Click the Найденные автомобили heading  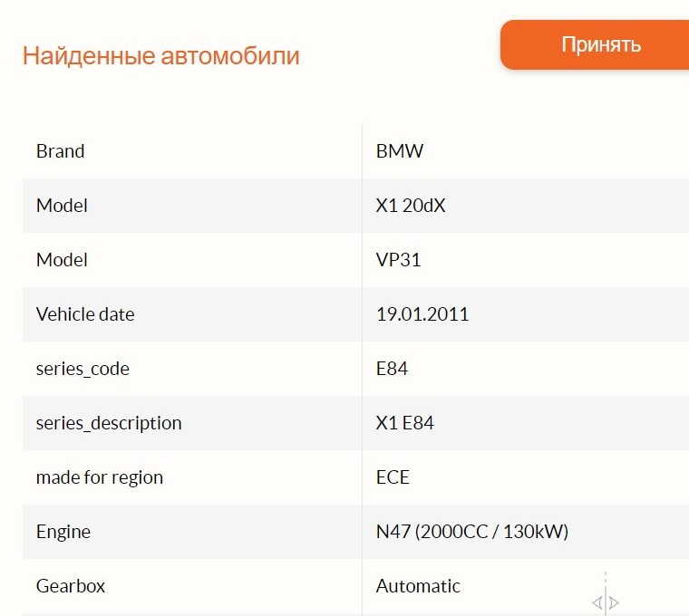(x=160, y=55)
